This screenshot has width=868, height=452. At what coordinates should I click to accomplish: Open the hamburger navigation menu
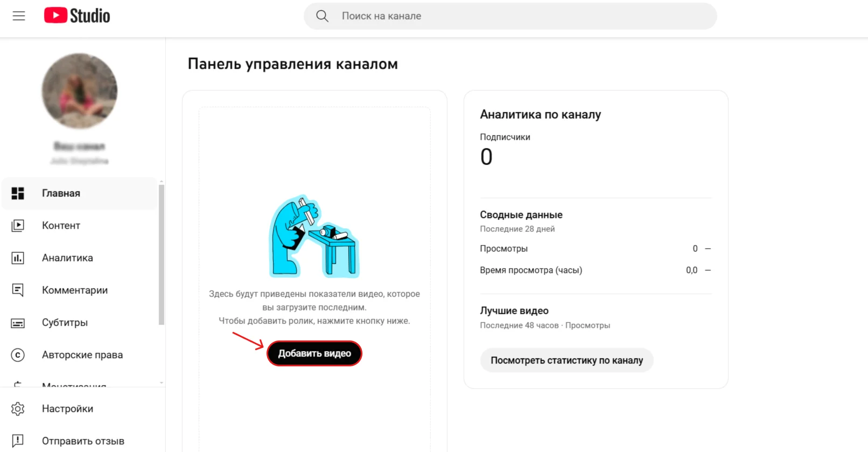[x=19, y=16]
